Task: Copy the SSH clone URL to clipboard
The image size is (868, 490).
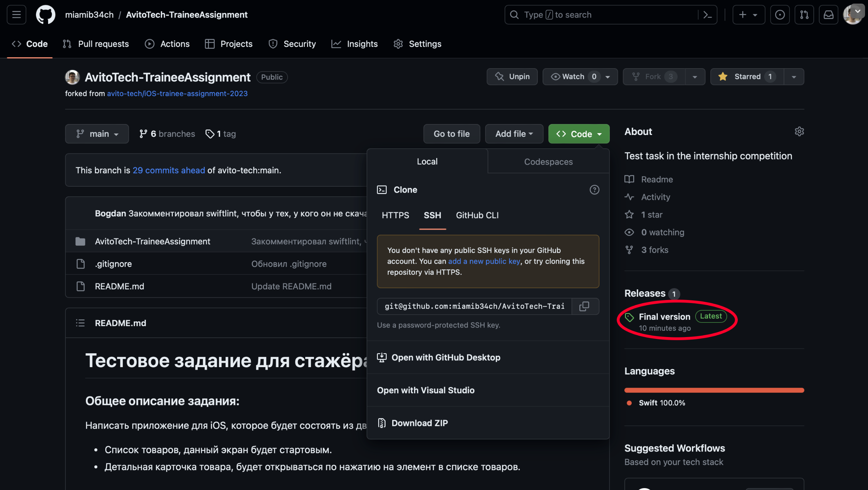Action: pos(585,306)
